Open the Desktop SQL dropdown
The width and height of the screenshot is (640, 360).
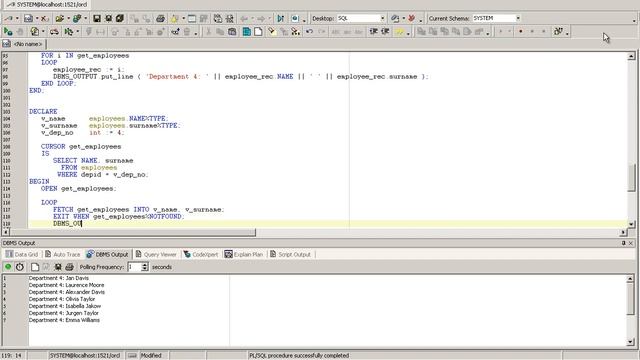click(x=382, y=18)
